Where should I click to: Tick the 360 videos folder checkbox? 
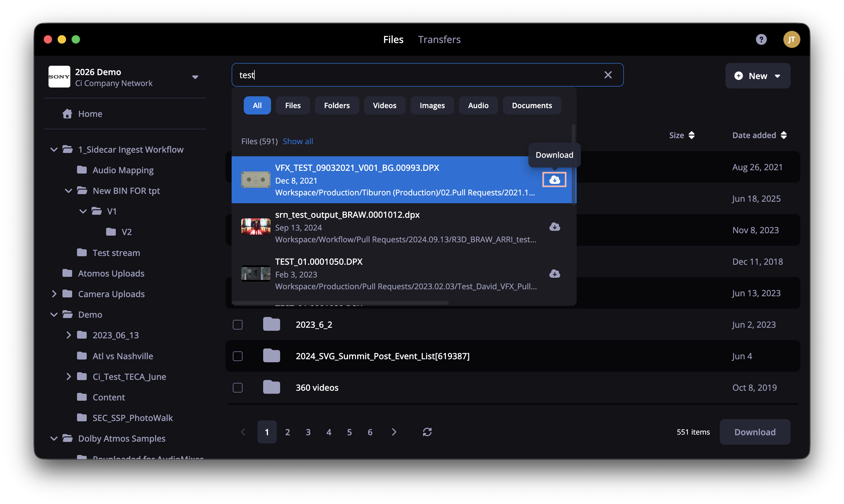coord(238,387)
